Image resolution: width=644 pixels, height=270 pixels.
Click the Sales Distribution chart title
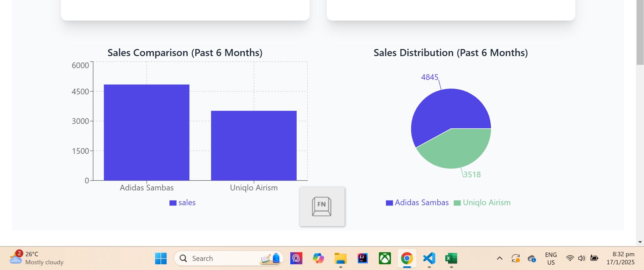(x=451, y=53)
